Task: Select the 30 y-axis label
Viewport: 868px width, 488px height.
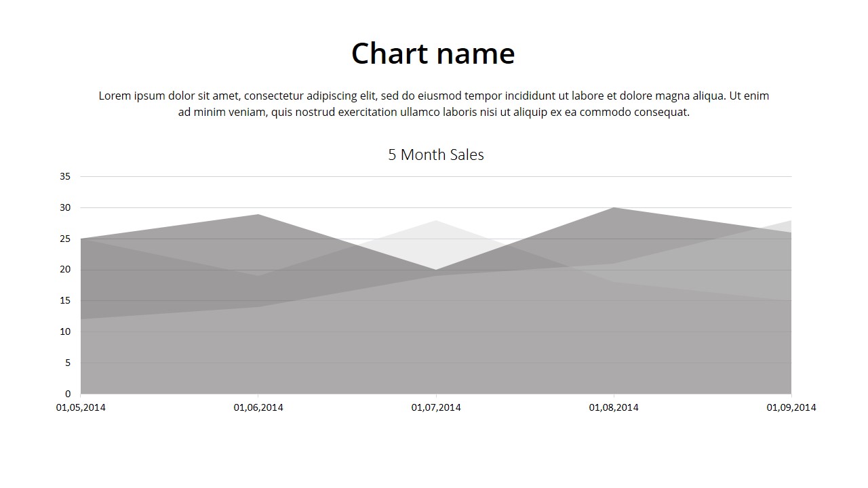Action: click(x=65, y=207)
